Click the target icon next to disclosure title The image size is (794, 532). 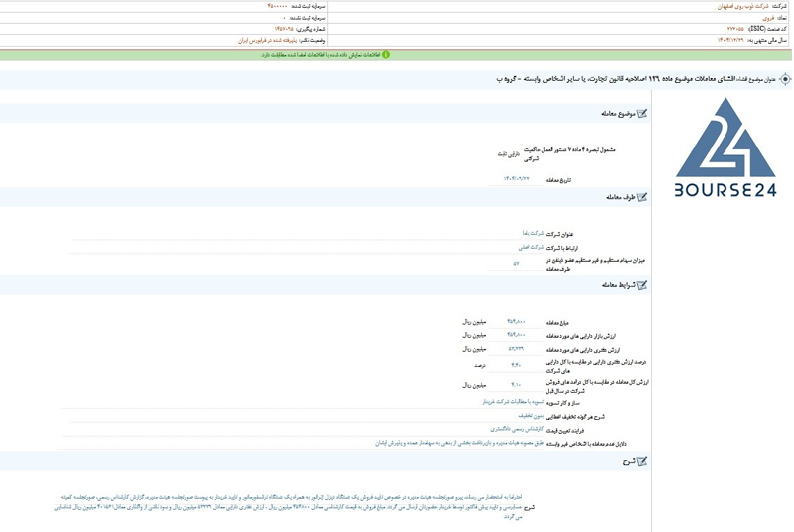click(785, 79)
